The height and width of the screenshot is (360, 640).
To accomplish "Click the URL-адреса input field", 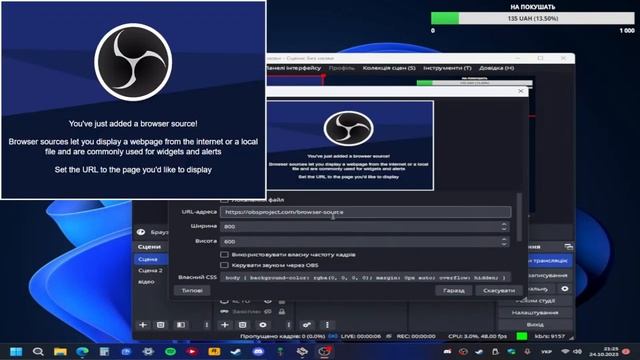I will (x=365, y=212).
